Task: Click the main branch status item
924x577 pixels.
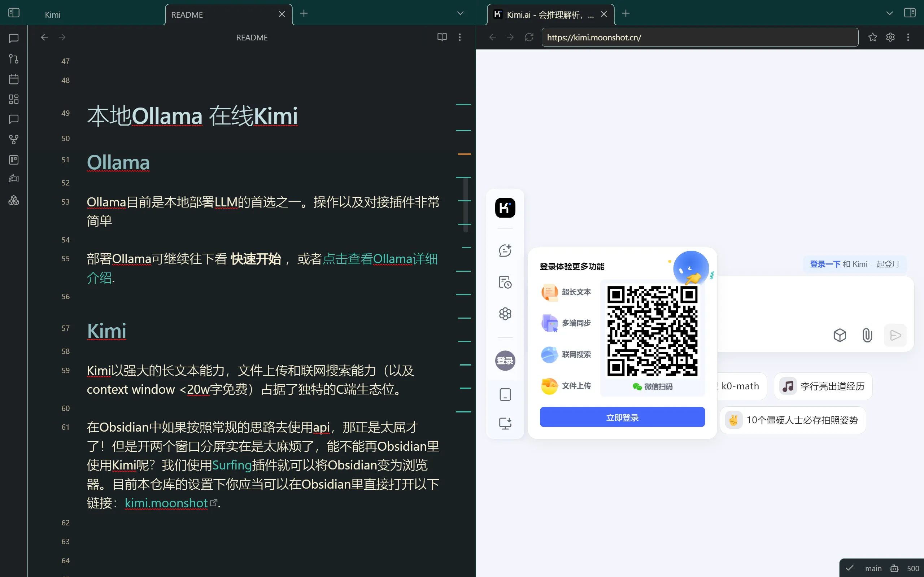Action: coord(873,569)
